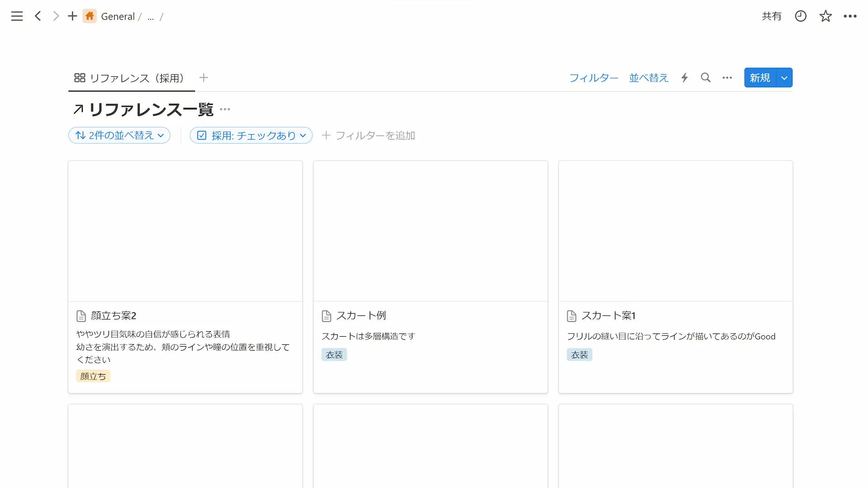Open 顔立ち案2 card cover image

point(185,231)
